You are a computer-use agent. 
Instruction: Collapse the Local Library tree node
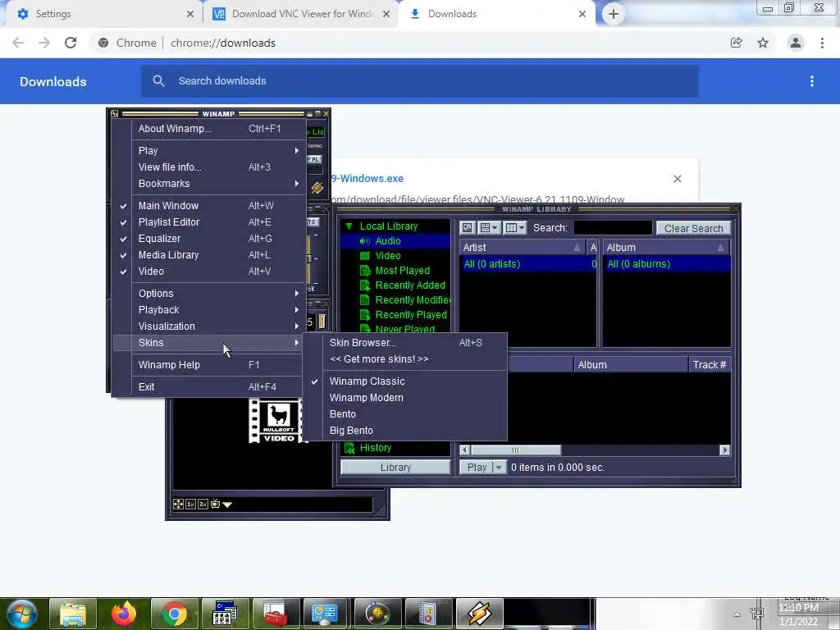coord(349,226)
